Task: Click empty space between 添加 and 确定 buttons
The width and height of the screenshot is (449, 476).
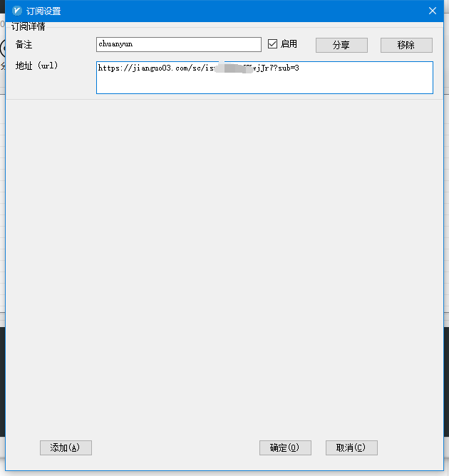Action: [x=175, y=447]
